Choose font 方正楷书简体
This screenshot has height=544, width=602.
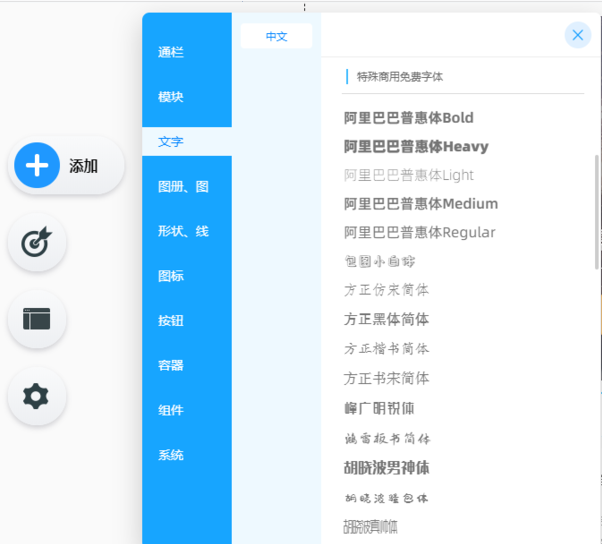386,349
